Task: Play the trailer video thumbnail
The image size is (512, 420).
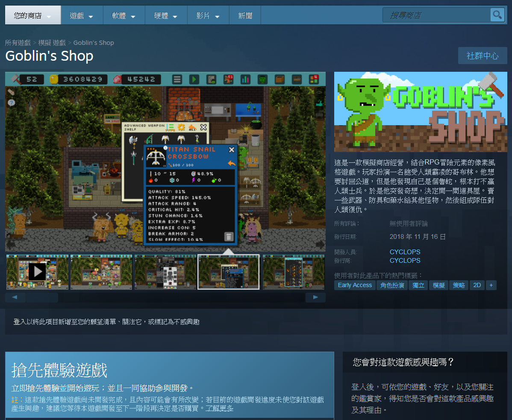Action: tap(37, 272)
